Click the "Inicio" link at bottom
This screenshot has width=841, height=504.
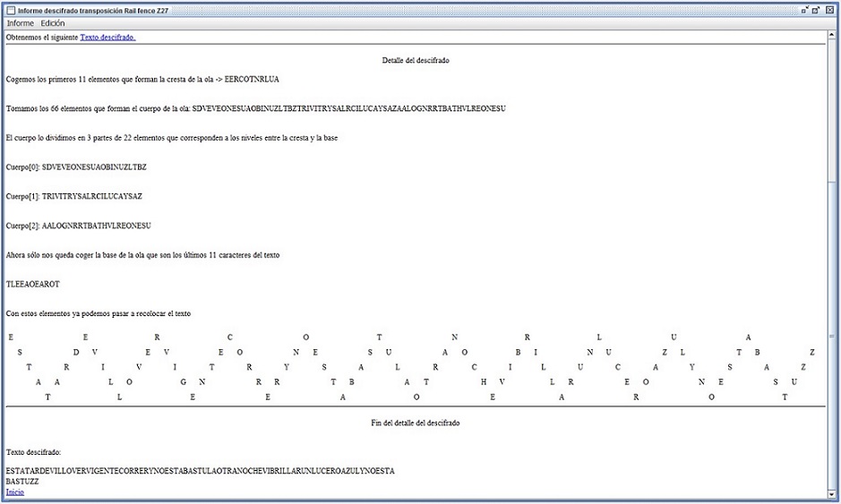click(15, 491)
